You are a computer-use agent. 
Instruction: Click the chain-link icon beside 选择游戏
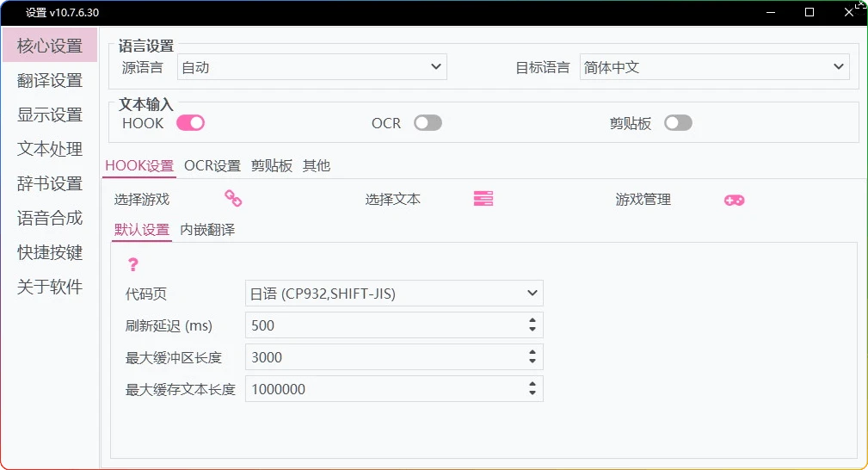(233, 198)
